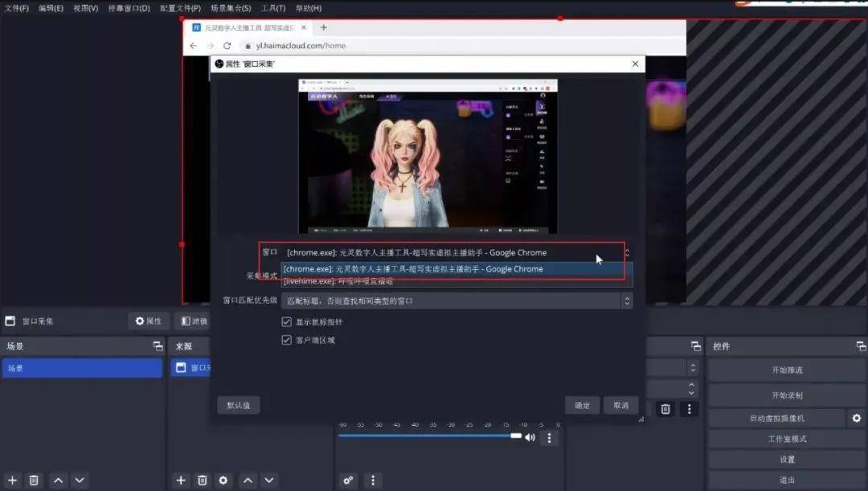
Task: Move the selected source up
Action: click(x=247, y=479)
